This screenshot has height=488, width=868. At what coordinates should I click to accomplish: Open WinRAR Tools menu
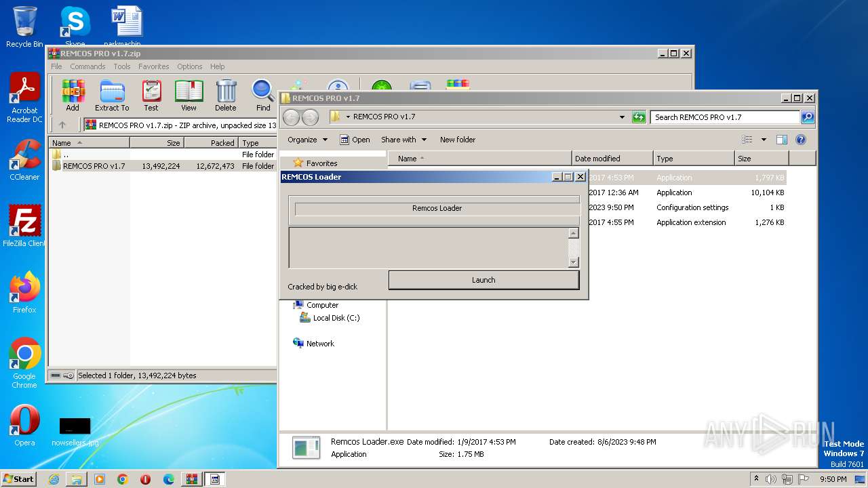122,66
